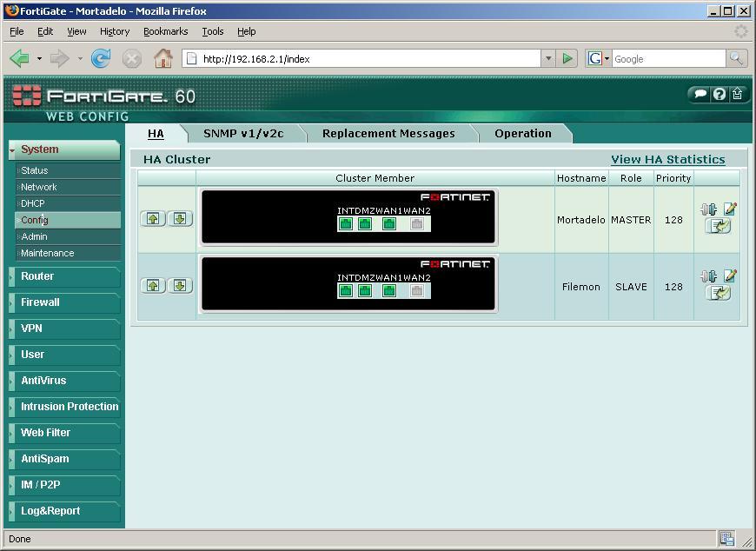Expand the AntiSpam menu section

click(x=64, y=459)
